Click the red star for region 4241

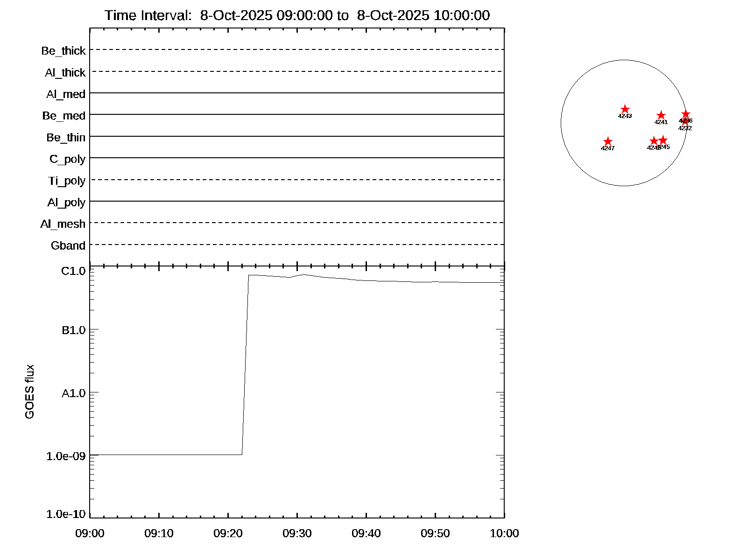[x=661, y=115]
